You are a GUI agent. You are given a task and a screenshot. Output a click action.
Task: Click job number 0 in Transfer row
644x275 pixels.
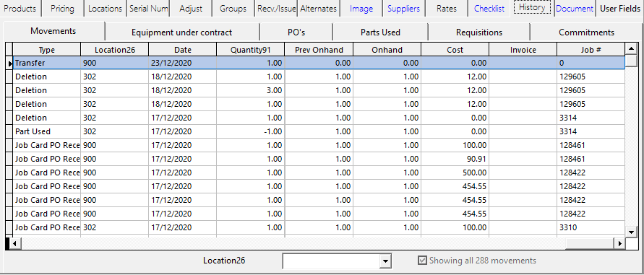[591, 64]
